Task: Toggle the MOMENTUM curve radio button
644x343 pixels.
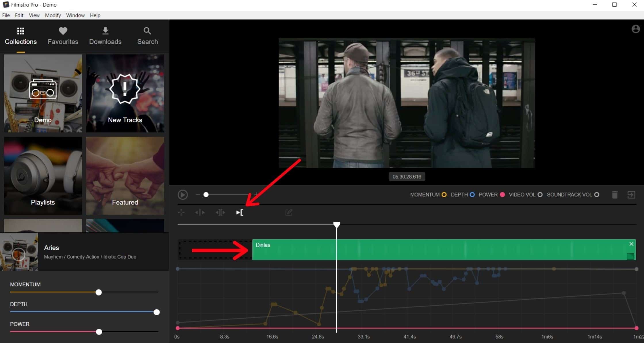Action: tap(444, 195)
